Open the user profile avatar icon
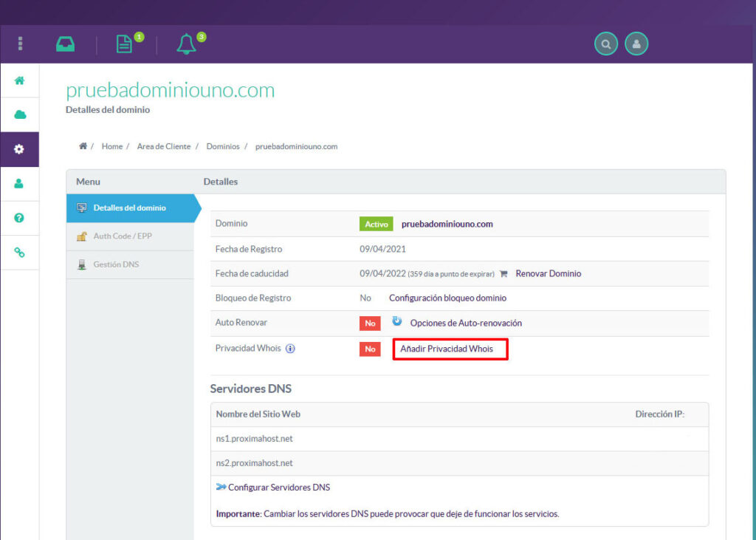This screenshot has width=756, height=540. pyautogui.click(x=636, y=44)
